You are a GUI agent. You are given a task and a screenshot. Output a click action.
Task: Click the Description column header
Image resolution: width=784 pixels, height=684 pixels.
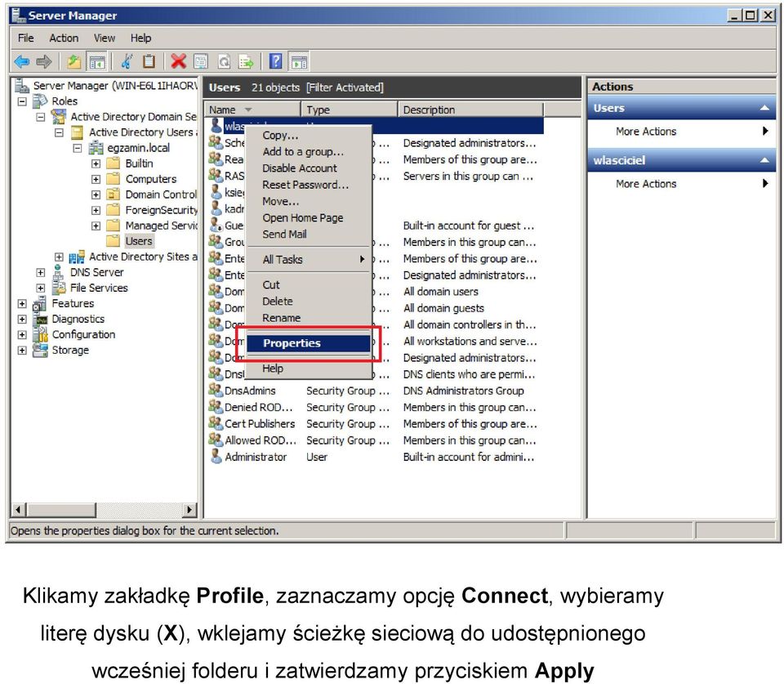click(x=471, y=110)
